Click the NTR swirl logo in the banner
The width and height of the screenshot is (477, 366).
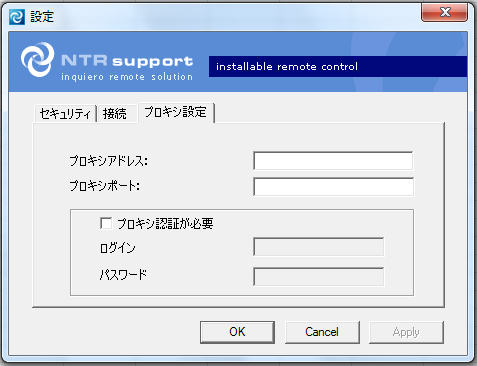[x=37, y=59]
